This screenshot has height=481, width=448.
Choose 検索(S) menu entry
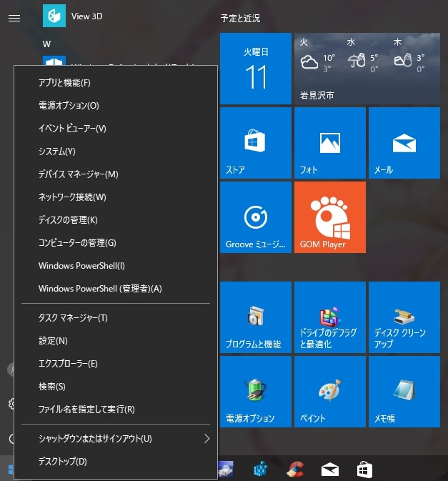click(x=116, y=387)
